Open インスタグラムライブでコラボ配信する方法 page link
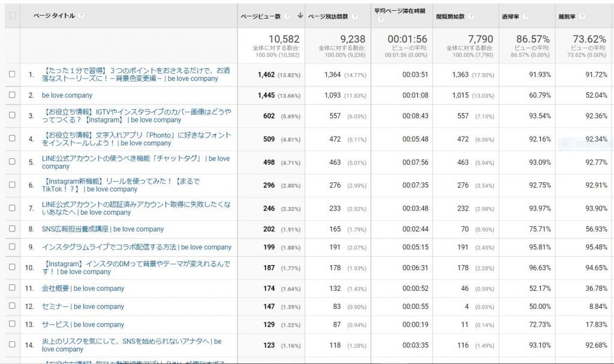 tap(136, 247)
